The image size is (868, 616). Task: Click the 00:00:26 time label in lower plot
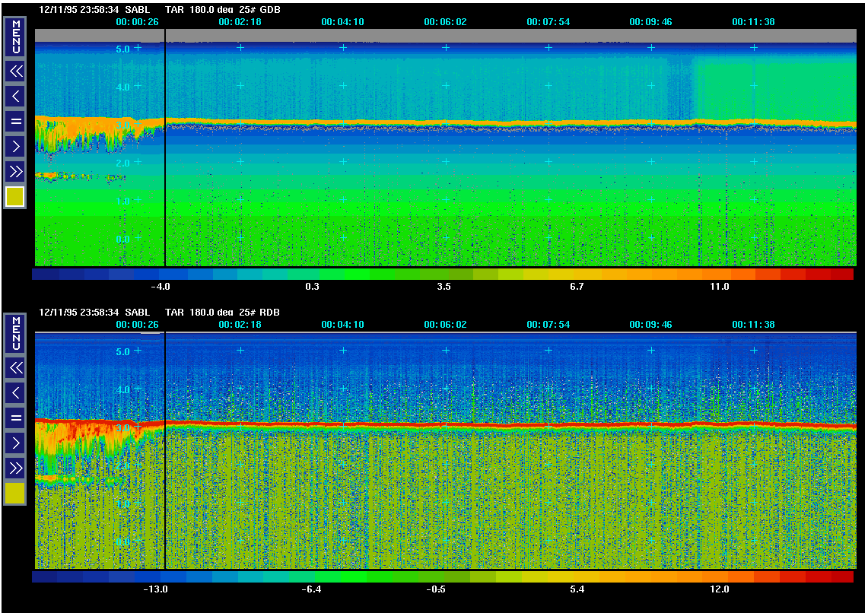pos(137,325)
